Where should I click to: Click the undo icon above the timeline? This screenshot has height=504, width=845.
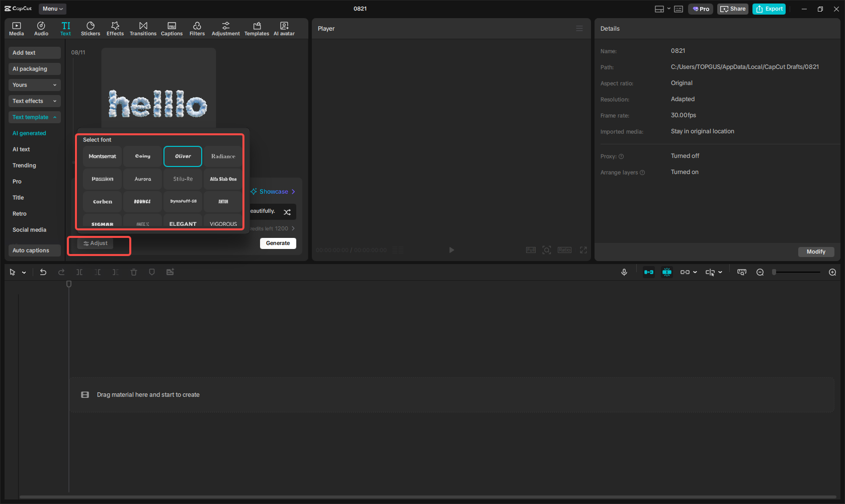click(43, 272)
